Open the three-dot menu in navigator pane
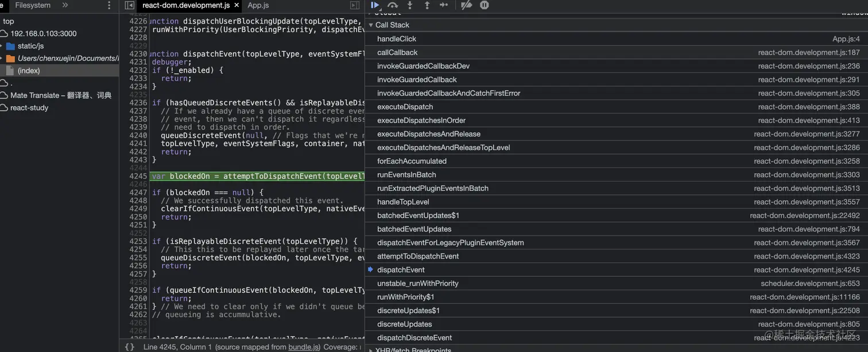Image resolution: width=868 pixels, height=352 pixels. (x=109, y=5)
